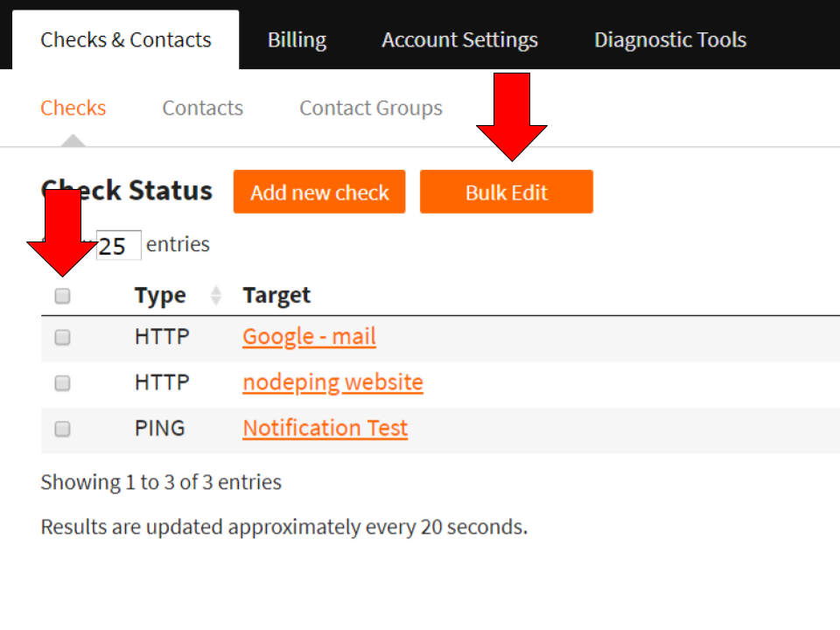
Task: Open Bulk Edit for checks
Action: pyautogui.click(x=506, y=192)
